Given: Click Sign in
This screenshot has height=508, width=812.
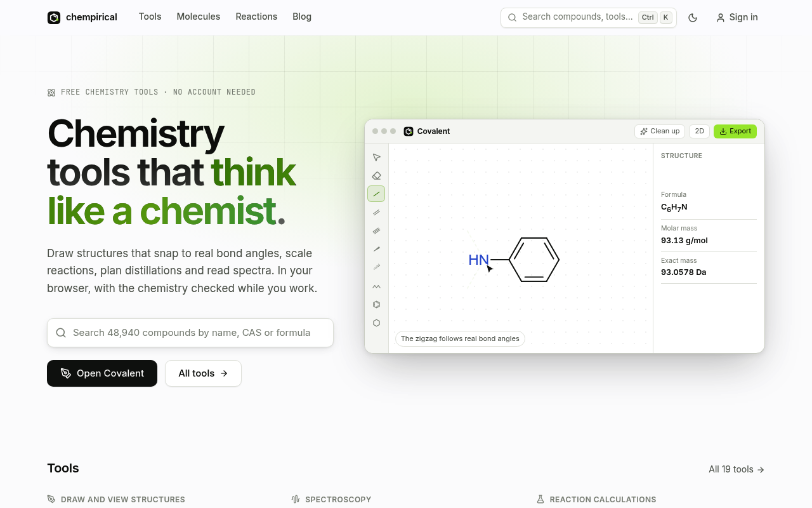Looking at the screenshot, I should tap(737, 18).
